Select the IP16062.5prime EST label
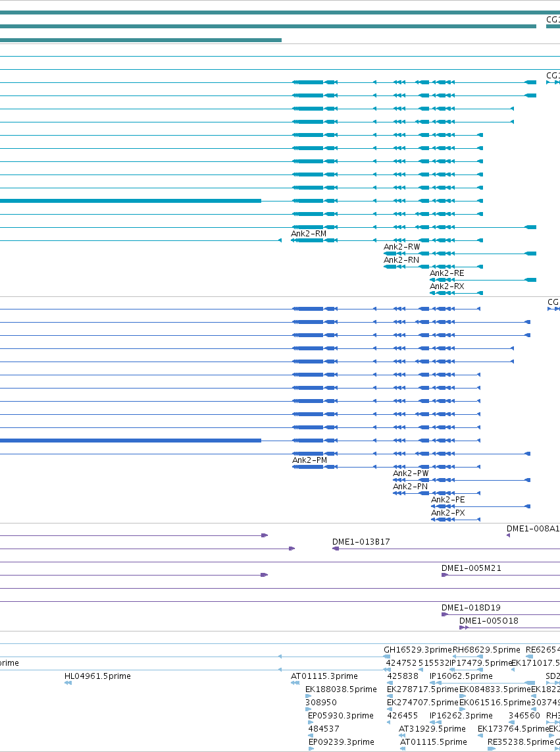Screen dimensions: 560x752 point(461,676)
